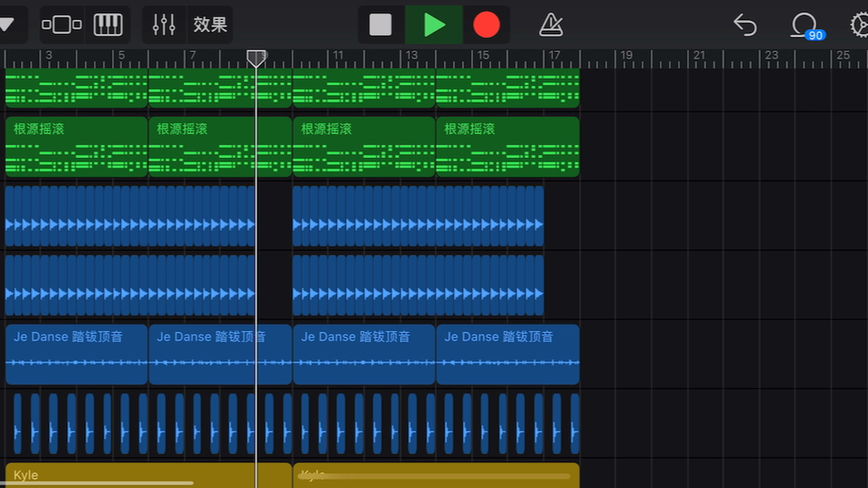Select the second 根源摇滚 region

tap(220, 146)
